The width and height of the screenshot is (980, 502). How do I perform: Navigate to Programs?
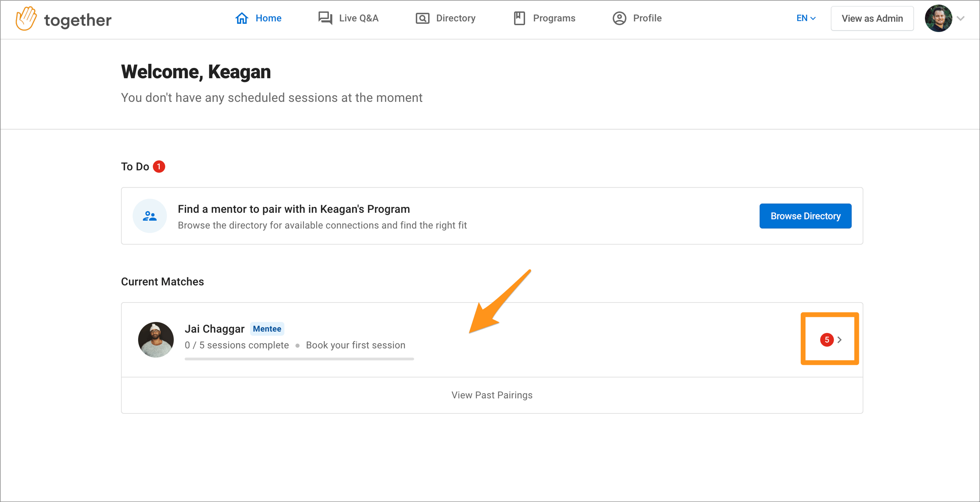[x=544, y=18]
